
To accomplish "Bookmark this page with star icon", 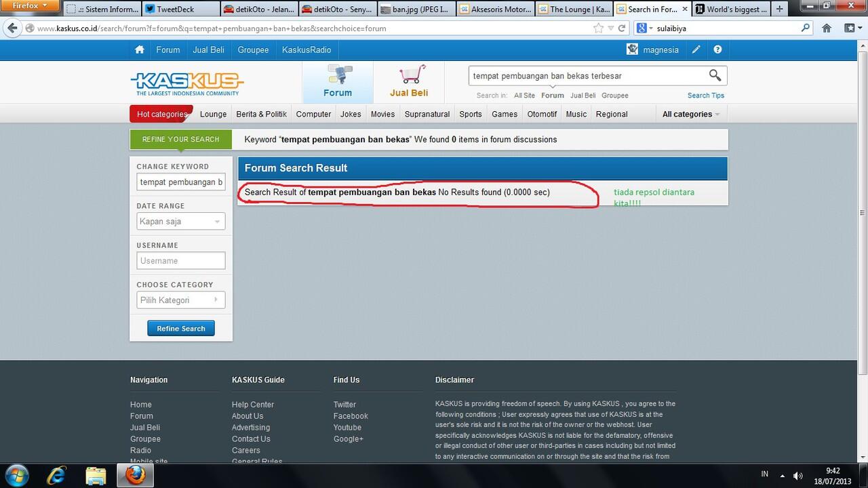I will (598, 28).
